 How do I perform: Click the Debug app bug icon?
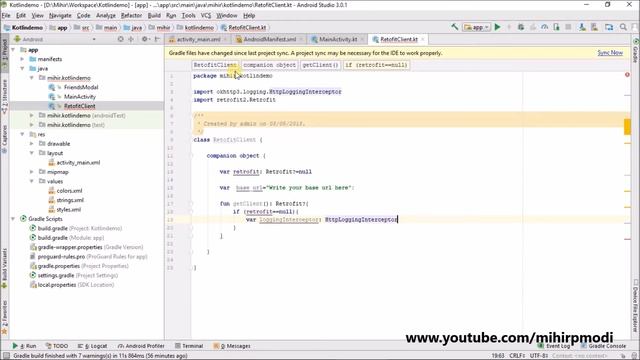[x=521, y=27]
